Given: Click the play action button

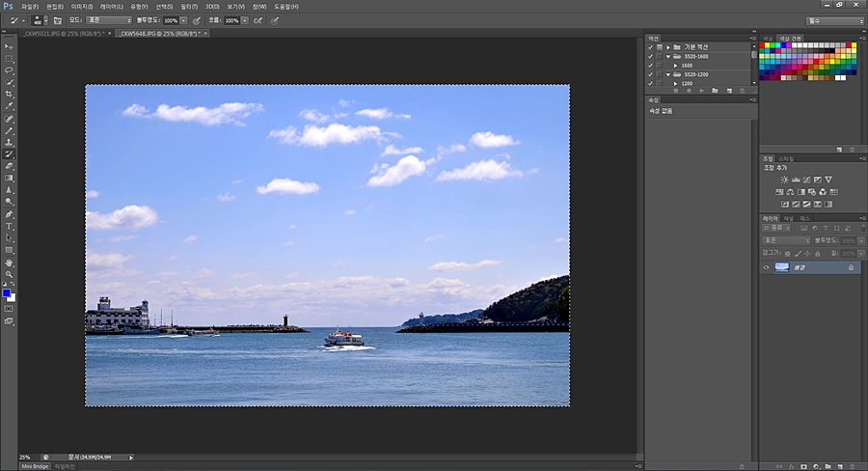Looking at the screenshot, I should pyautogui.click(x=702, y=90).
